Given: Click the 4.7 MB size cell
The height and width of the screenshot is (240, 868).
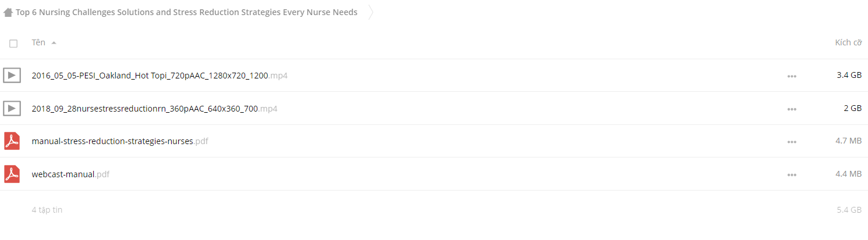Looking at the screenshot, I should [x=849, y=141].
